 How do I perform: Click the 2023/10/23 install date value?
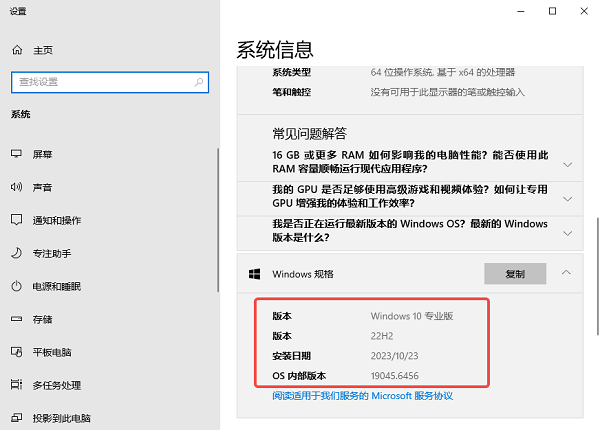pos(394,356)
